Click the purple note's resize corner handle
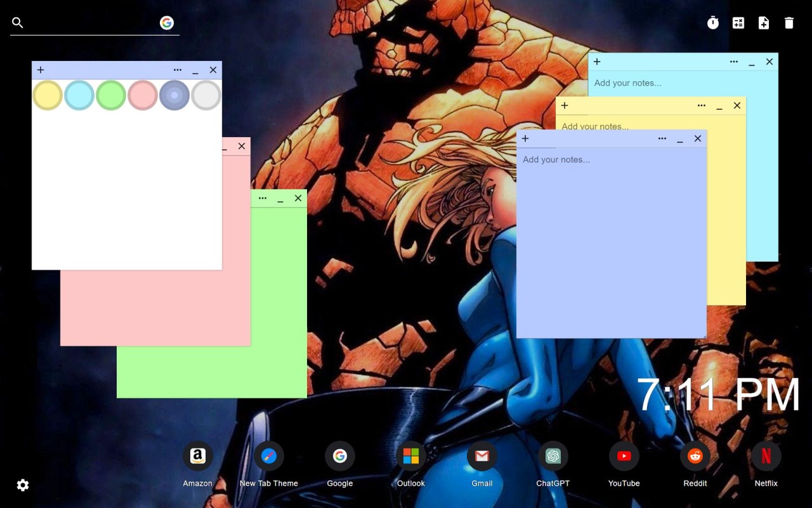Screen dimensions: 812x508 click(x=704, y=335)
